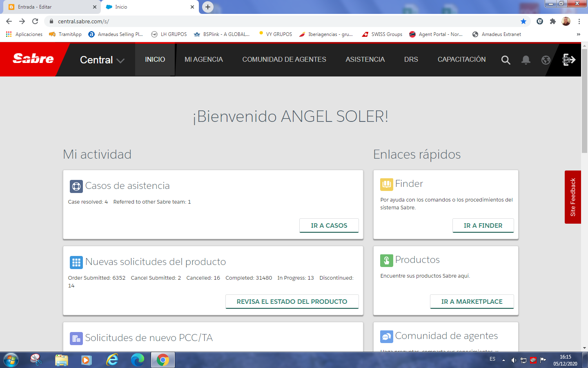Click the Productos touch icon
Screen dimensions: 588x368
click(386, 260)
